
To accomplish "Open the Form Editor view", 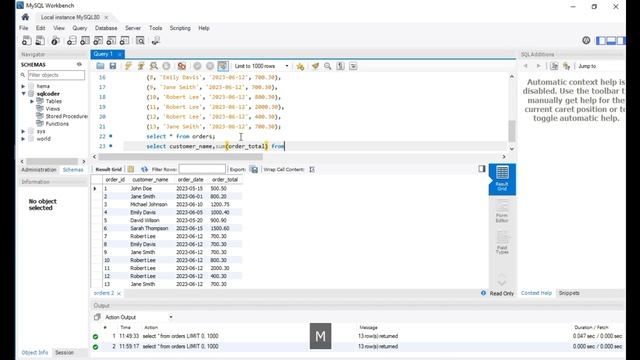I will [502, 212].
